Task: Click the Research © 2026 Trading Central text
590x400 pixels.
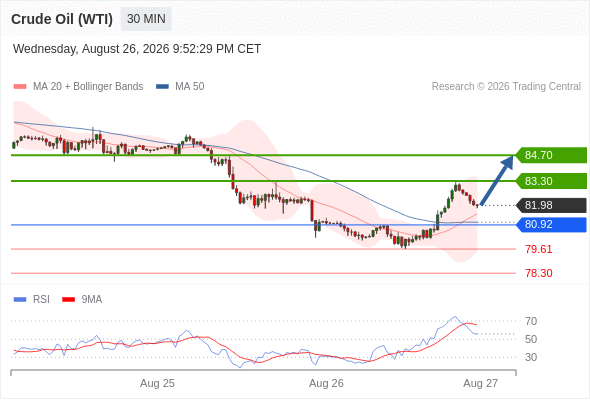Action: pos(506,87)
